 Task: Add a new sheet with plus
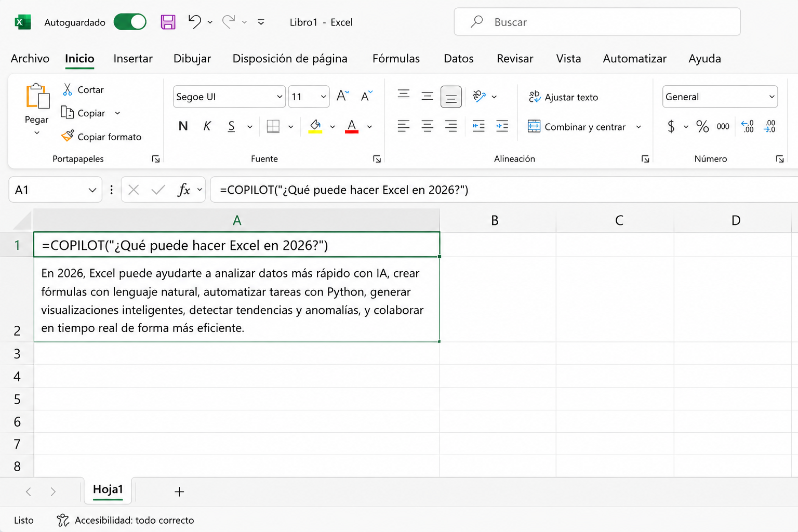point(179,491)
